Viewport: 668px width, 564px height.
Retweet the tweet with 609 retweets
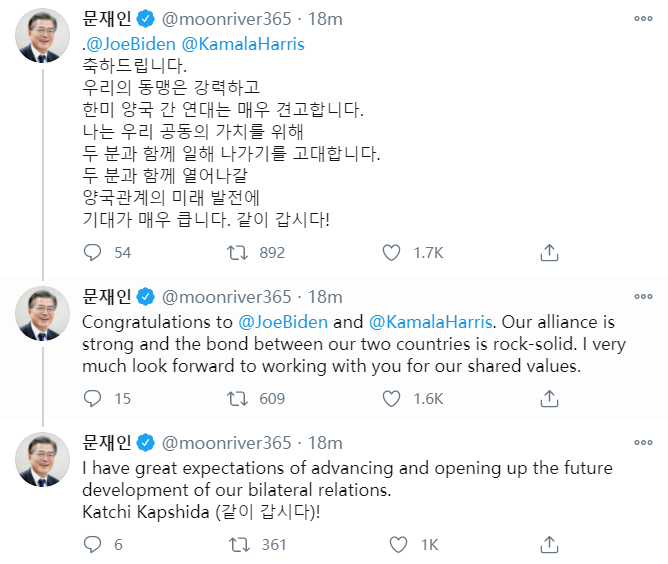click(239, 398)
